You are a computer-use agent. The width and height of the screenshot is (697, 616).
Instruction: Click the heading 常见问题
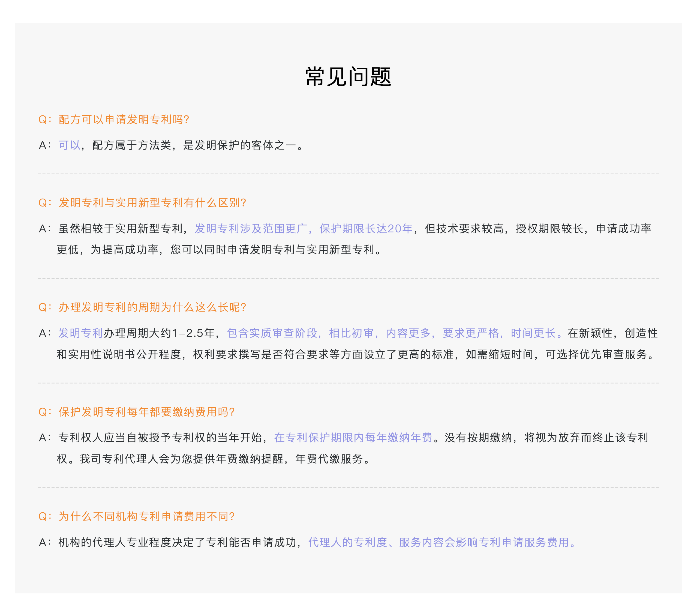click(348, 77)
